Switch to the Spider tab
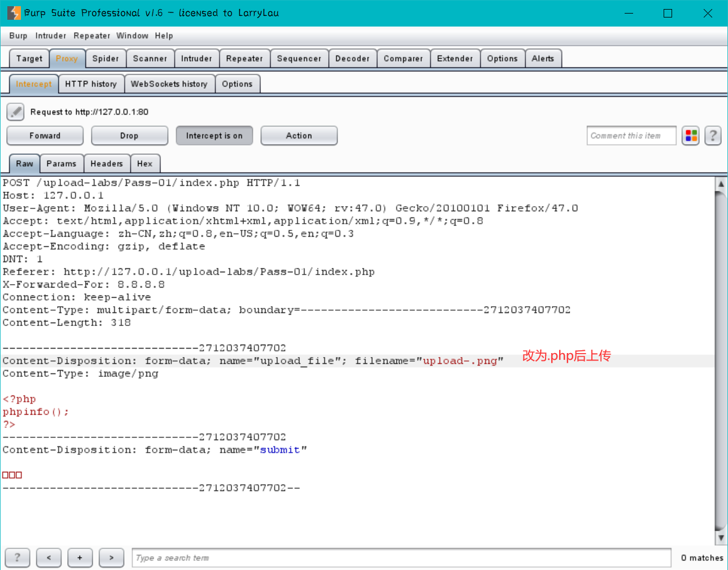 pos(106,59)
